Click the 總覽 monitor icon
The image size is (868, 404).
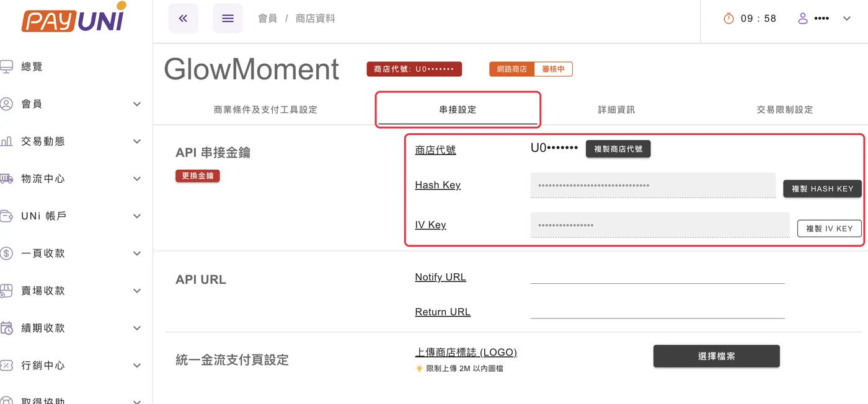point(6,67)
